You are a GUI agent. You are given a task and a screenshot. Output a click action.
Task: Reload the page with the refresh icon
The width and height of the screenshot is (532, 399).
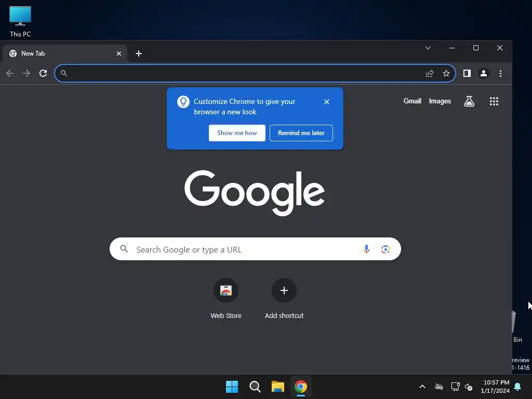click(43, 73)
